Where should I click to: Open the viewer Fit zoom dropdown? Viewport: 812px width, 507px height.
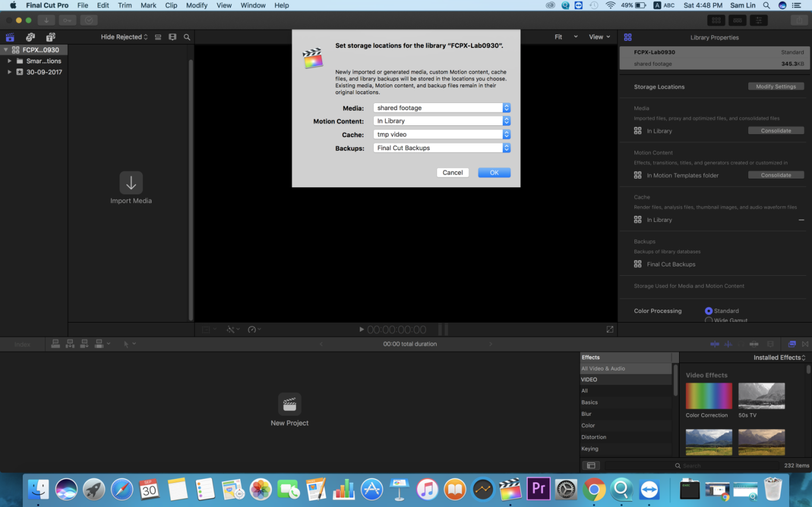566,37
